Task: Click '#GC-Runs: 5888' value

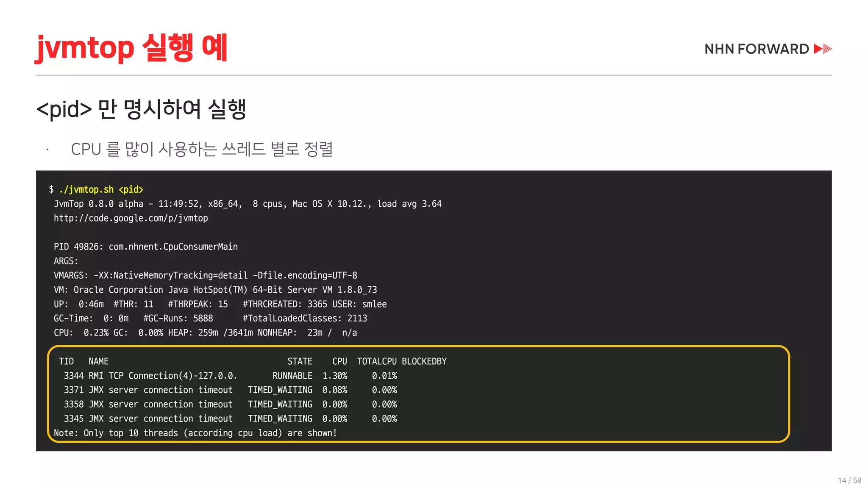Action: pyautogui.click(x=178, y=318)
